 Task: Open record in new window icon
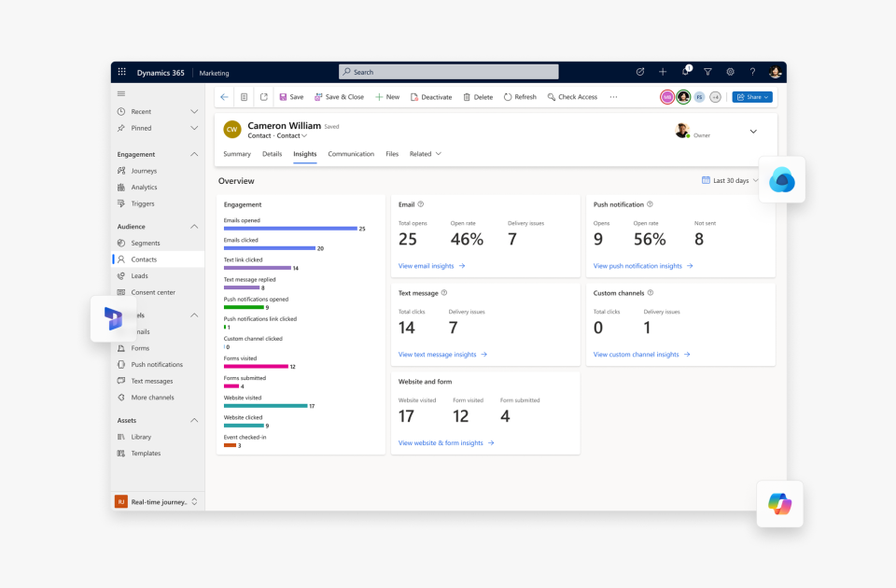pyautogui.click(x=264, y=97)
